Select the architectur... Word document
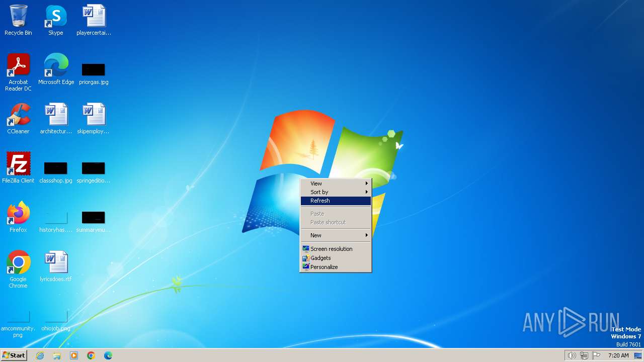Viewport: 644px width, 362px height. (x=56, y=119)
